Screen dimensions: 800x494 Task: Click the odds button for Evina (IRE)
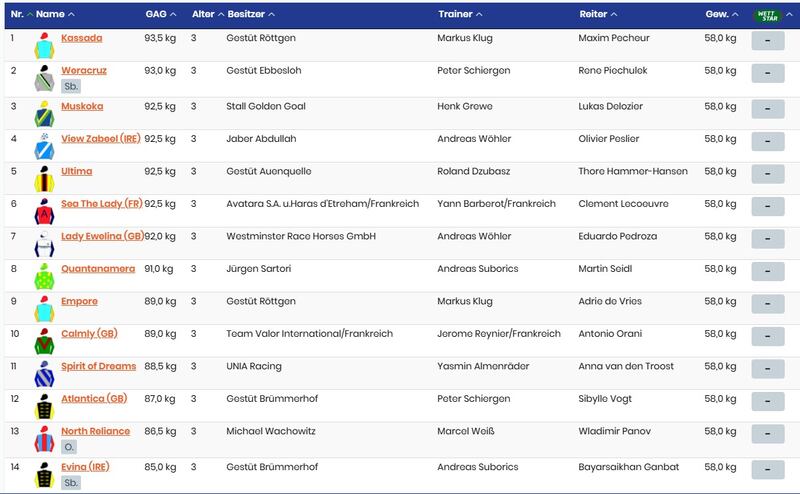(768, 470)
